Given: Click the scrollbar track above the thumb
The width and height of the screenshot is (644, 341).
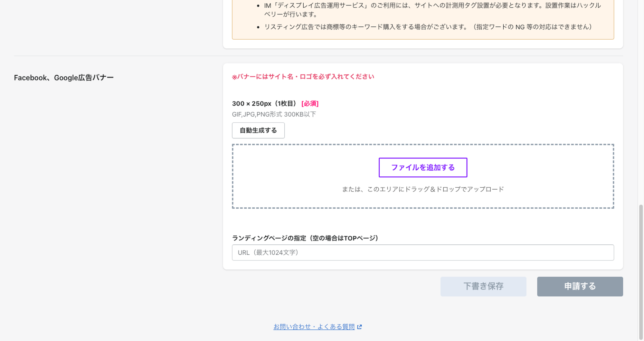Looking at the screenshot, I should pyautogui.click(x=641, y=97).
